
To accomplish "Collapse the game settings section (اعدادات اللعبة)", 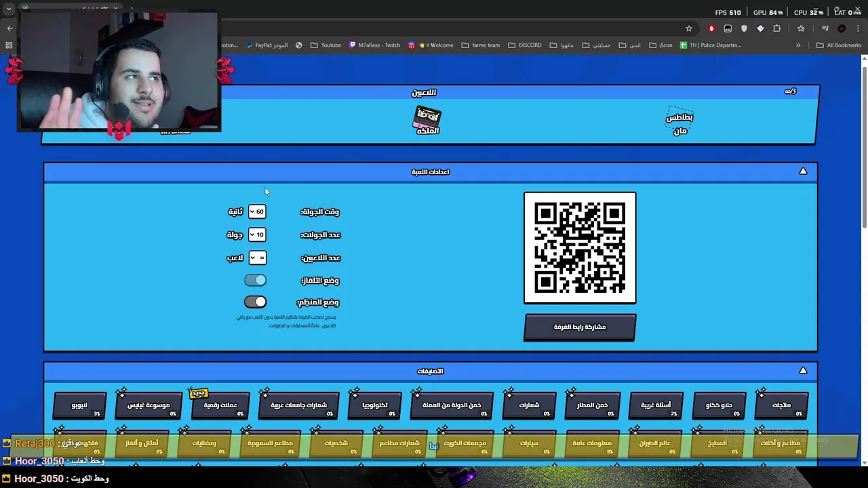I will click(x=803, y=171).
